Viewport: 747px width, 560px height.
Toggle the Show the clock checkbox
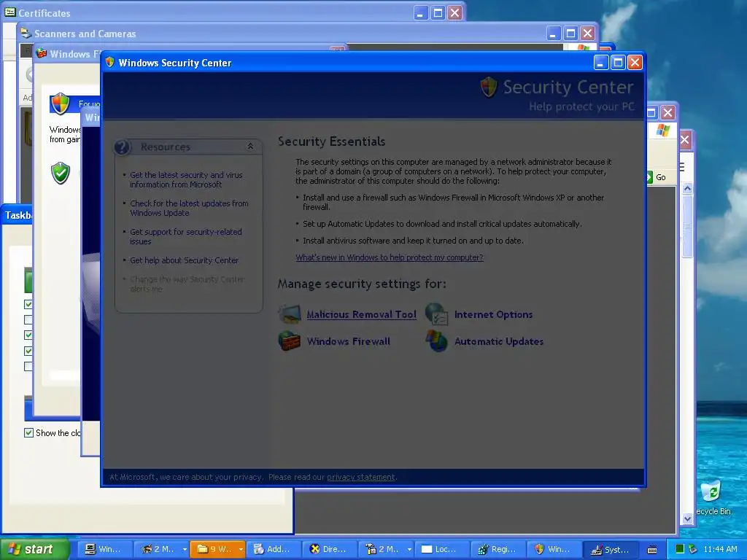[28, 432]
